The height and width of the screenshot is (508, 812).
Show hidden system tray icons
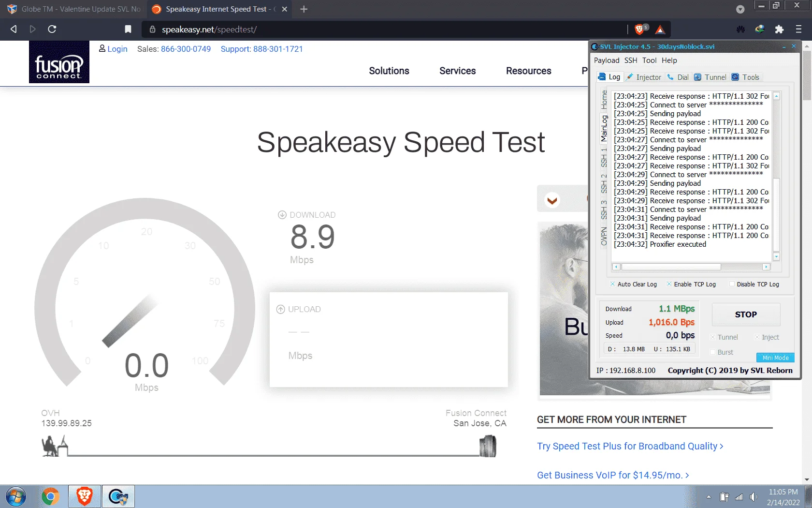point(709,497)
